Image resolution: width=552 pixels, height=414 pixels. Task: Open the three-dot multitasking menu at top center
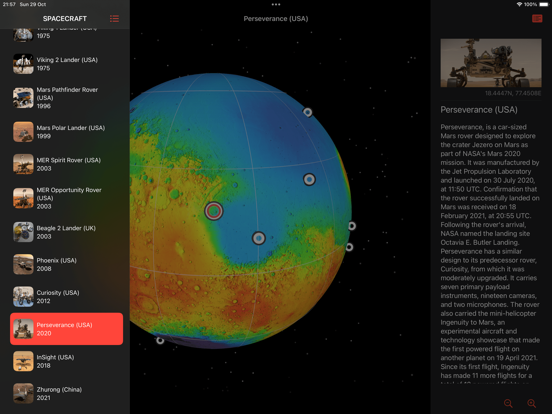276,5
